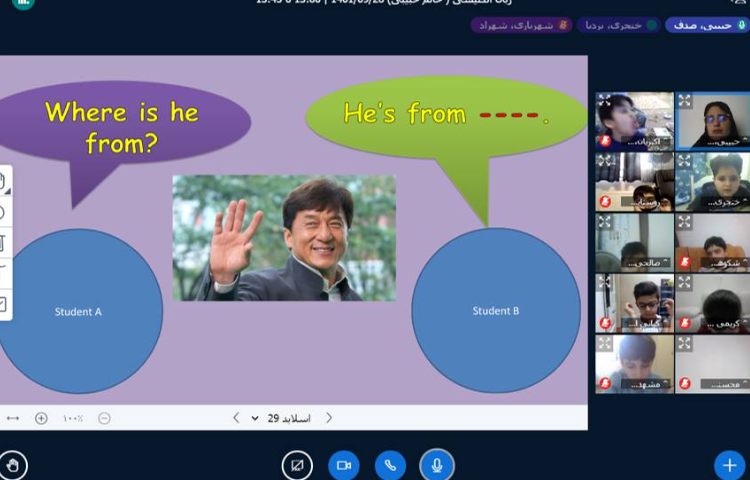750x480 pixels.
Task: Click the phone audio button
Action: 390,465
